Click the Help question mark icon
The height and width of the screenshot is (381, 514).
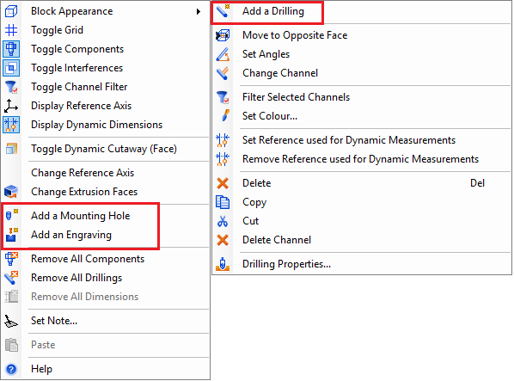(x=11, y=369)
